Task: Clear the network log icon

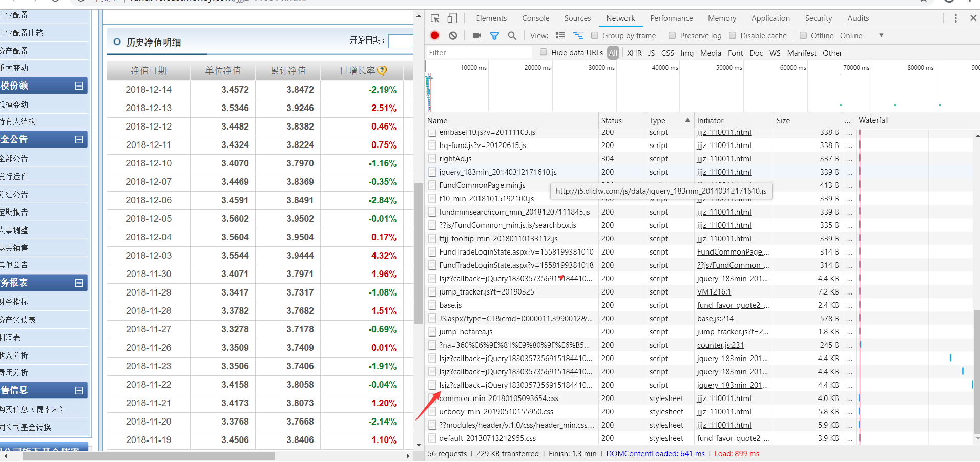Action: coord(453,35)
